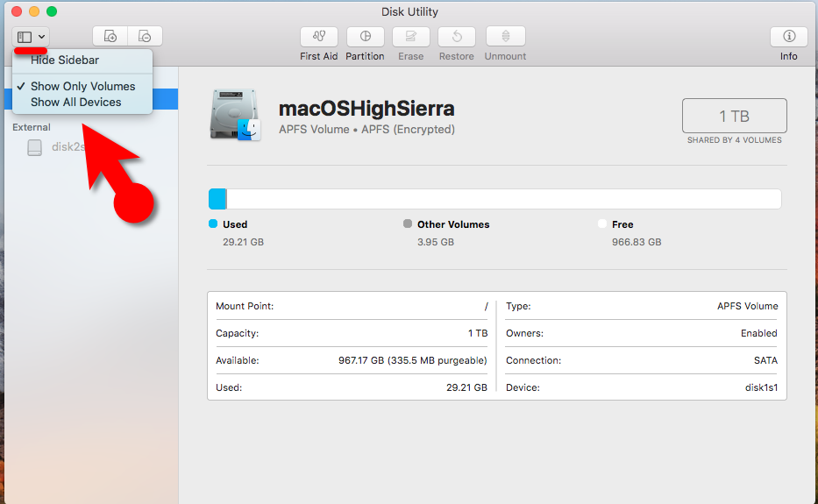
Task: Click the delete volume toolbar icon
Action: tap(145, 37)
